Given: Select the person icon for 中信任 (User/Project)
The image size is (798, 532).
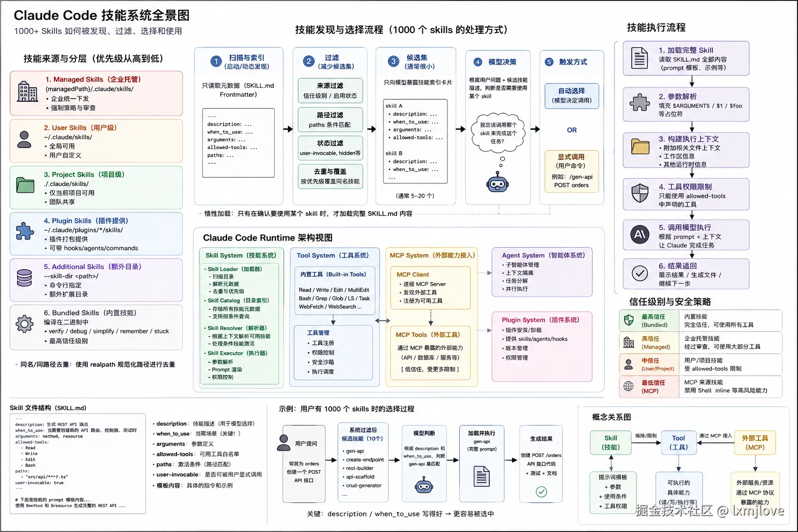Looking at the screenshot, I should pyautogui.click(x=629, y=364).
